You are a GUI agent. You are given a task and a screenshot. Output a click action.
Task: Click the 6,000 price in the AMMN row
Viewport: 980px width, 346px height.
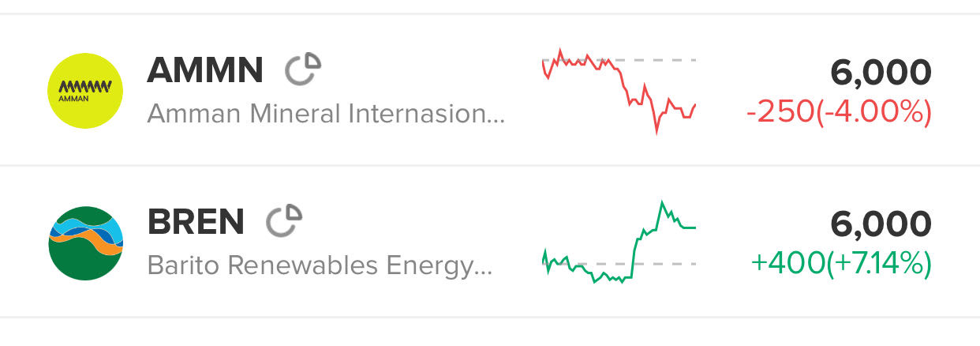pyautogui.click(x=881, y=73)
